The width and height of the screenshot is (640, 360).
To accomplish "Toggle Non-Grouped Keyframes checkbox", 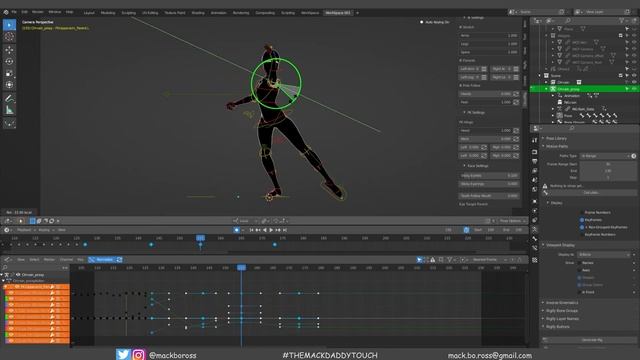I will tap(582, 227).
